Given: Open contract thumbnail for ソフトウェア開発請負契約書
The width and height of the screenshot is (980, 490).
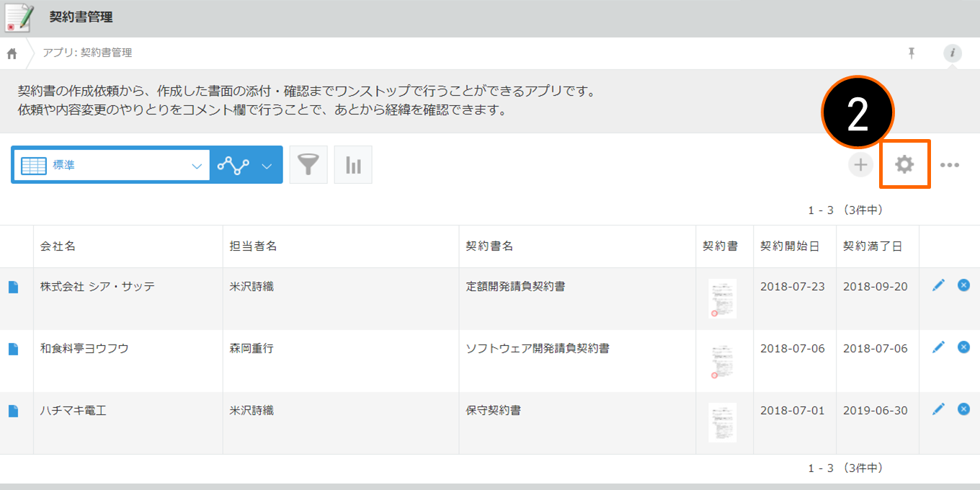Looking at the screenshot, I should (722, 360).
